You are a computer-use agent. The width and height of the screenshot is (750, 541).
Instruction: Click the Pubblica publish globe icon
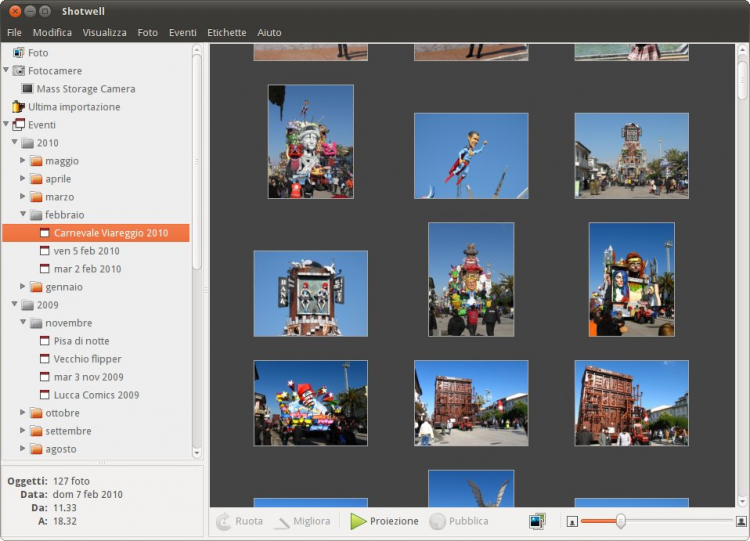(x=437, y=521)
